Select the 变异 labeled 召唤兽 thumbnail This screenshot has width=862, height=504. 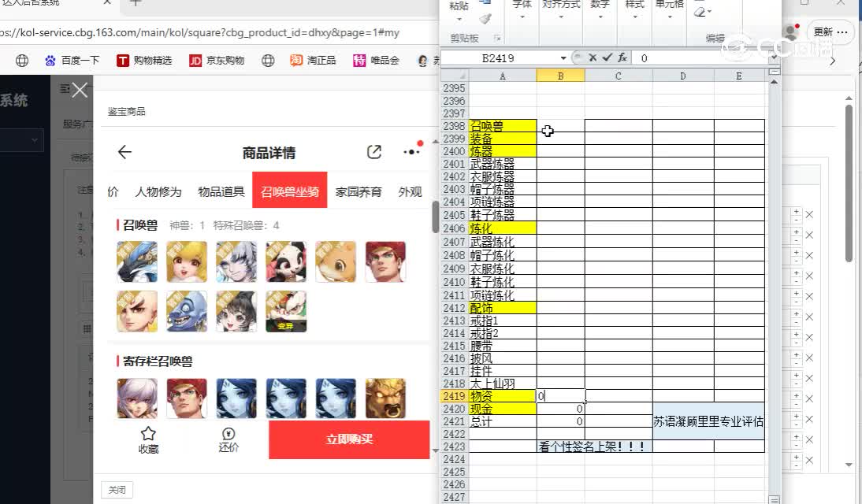286,311
